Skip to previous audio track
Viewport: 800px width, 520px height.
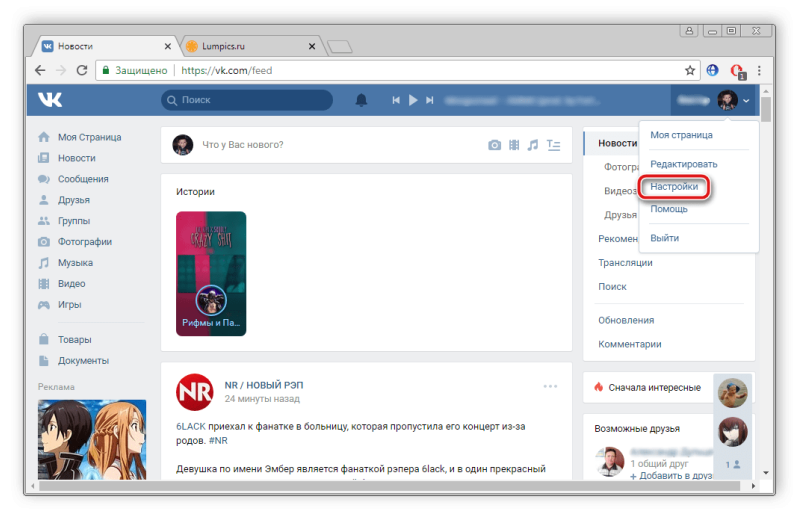coord(396,100)
